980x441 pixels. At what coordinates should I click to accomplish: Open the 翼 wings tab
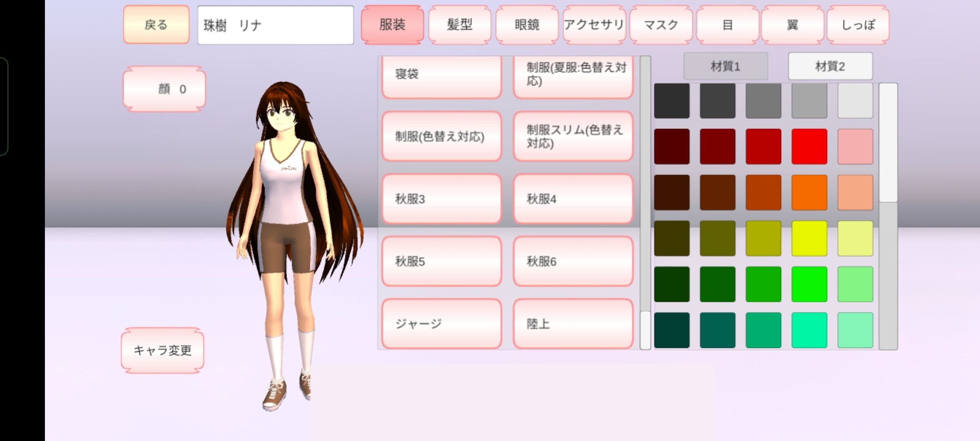pos(792,24)
